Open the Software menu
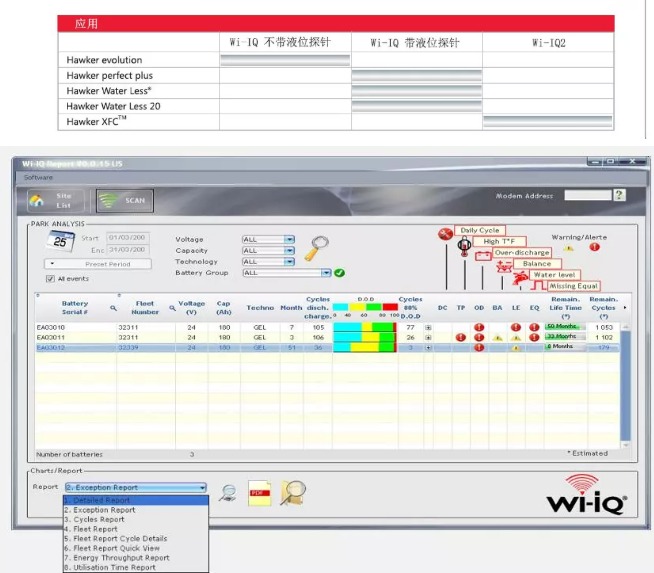This screenshot has height=573, width=654. [39, 178]
